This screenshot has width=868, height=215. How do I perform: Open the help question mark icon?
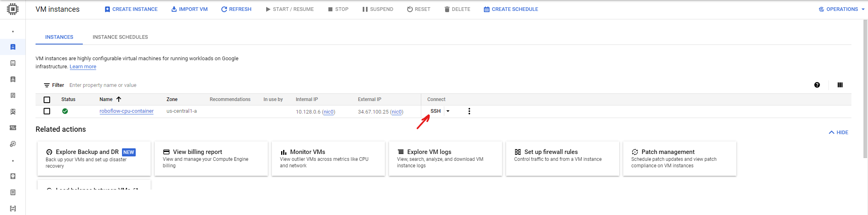point(817,85)
